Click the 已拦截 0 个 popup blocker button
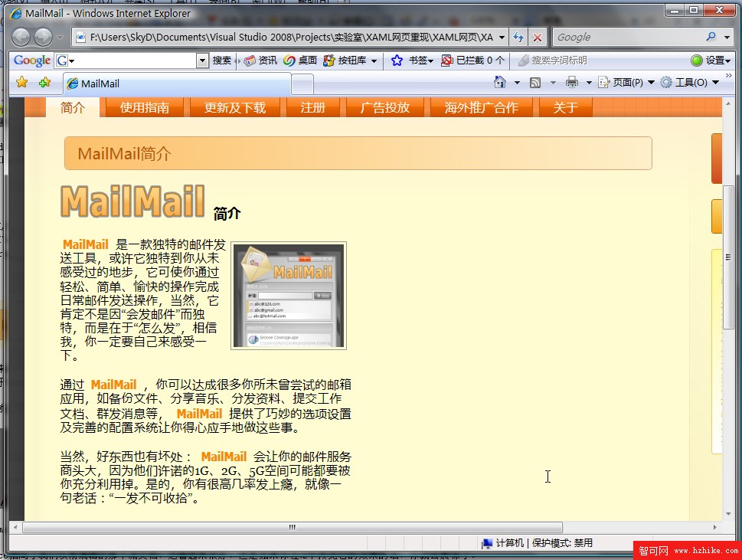 472,61
